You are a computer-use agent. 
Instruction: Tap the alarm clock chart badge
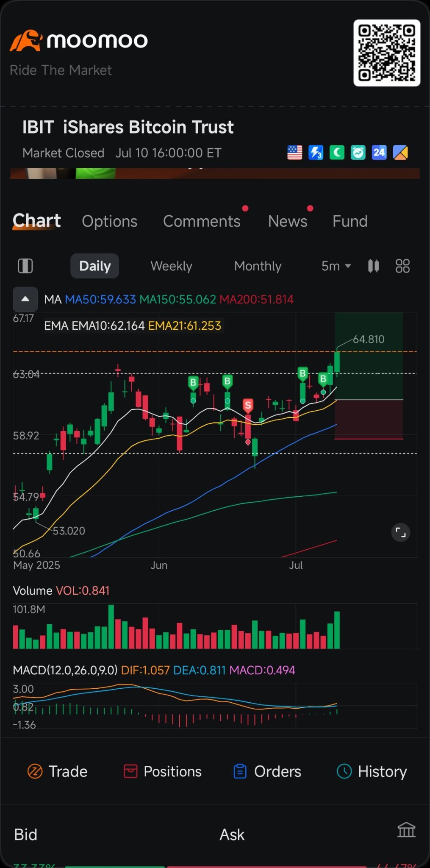(358, 153)
